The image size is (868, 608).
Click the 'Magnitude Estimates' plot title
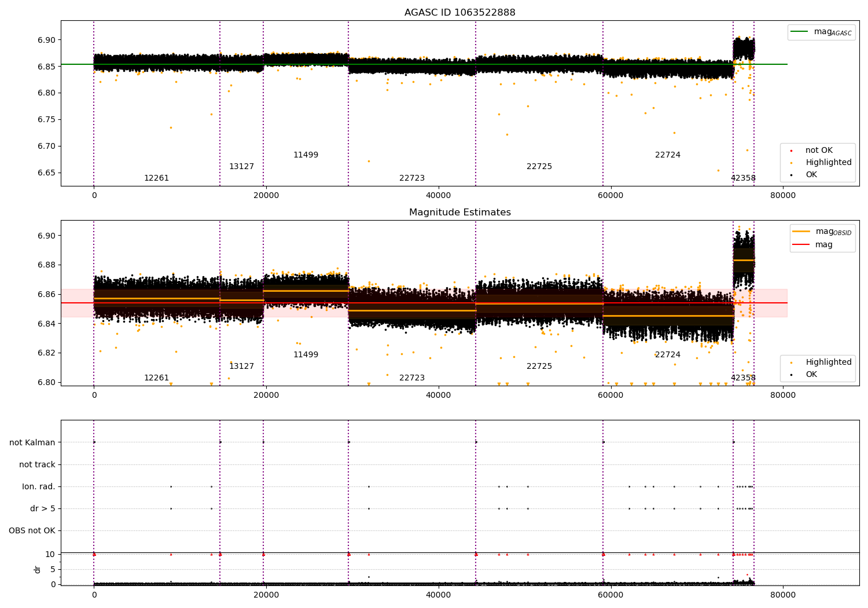pos(459,213)
